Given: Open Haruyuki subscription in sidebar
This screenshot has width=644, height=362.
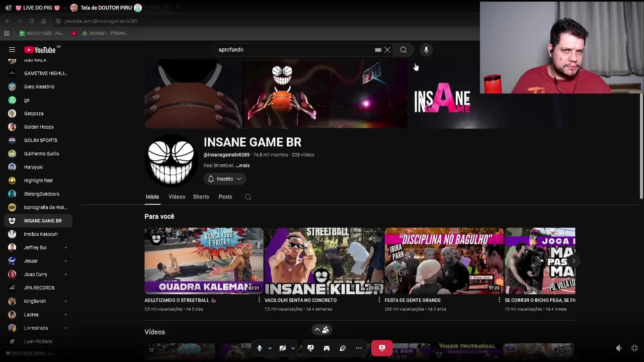Looking at the screenshot, I should (x=38, y=167).
